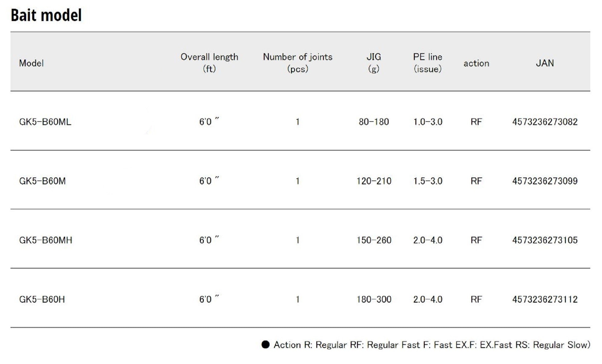Select the JAN column header
Image resolution: width=602 pixels, height=364 pixels.
pos(545,63)
